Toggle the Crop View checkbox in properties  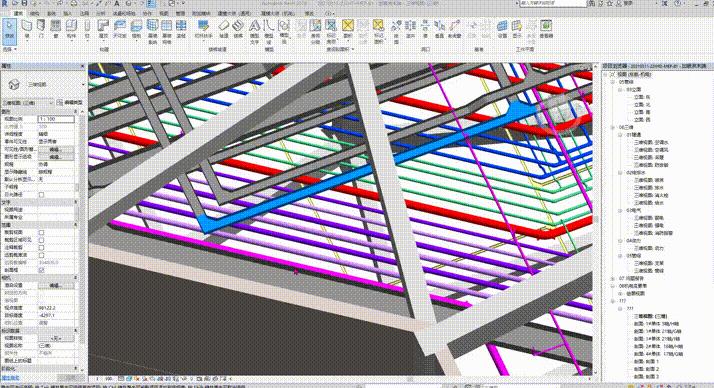[x=41, y=232]
